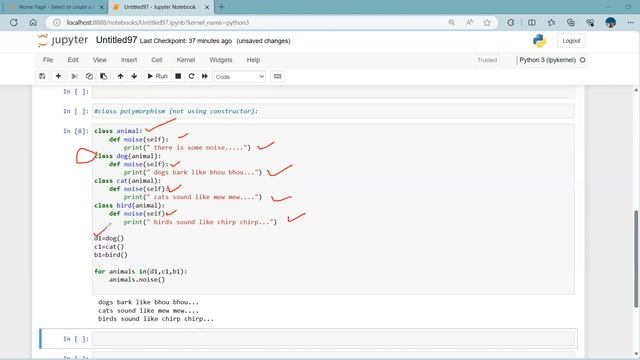
Task: Click the 'class dog(animal):' code line
Action: pos(128,156)
